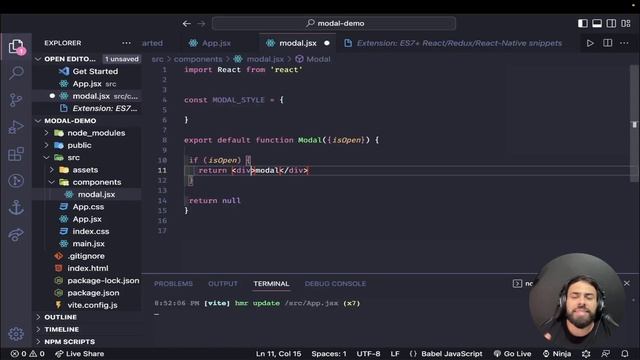The width and height of the screenshot is (640, 360).
Task: Open App.css in the file tree
Action: [x=88, y=207]
